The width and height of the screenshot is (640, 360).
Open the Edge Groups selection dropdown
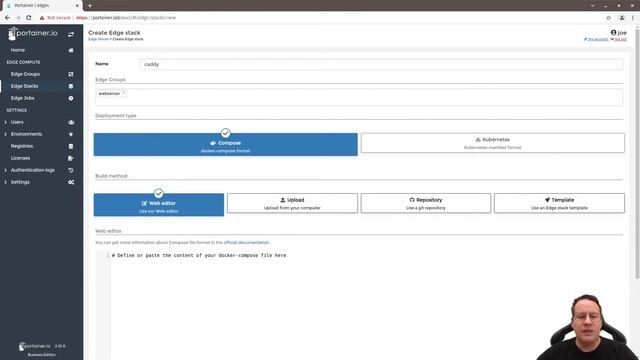(x=359, y=97)
